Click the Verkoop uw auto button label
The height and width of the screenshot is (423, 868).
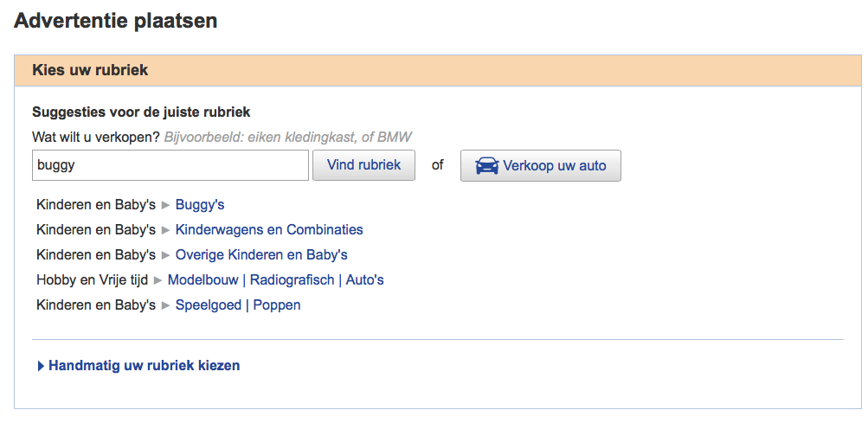(554, 165)
